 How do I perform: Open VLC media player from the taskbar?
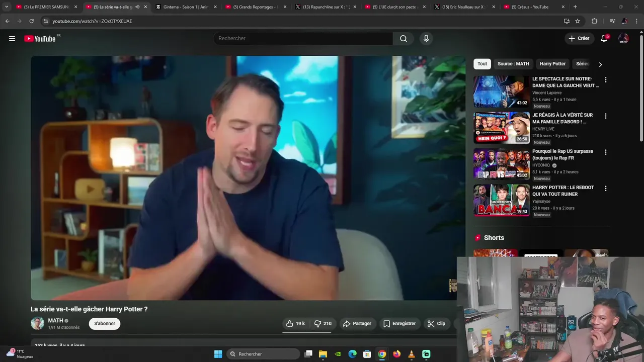pos(412,354)
